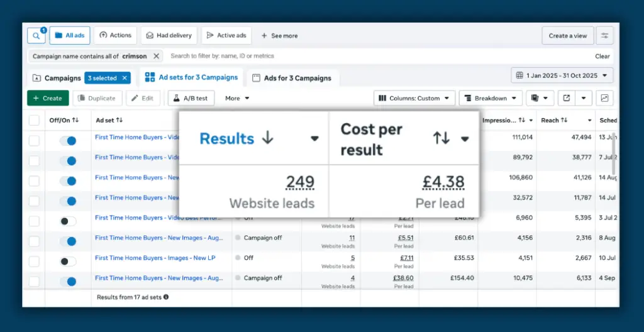Open the 1 Jan 2025 - 31 Oct 2025 date picker
The width and height of the screenshot is (644, 332).
562,75
